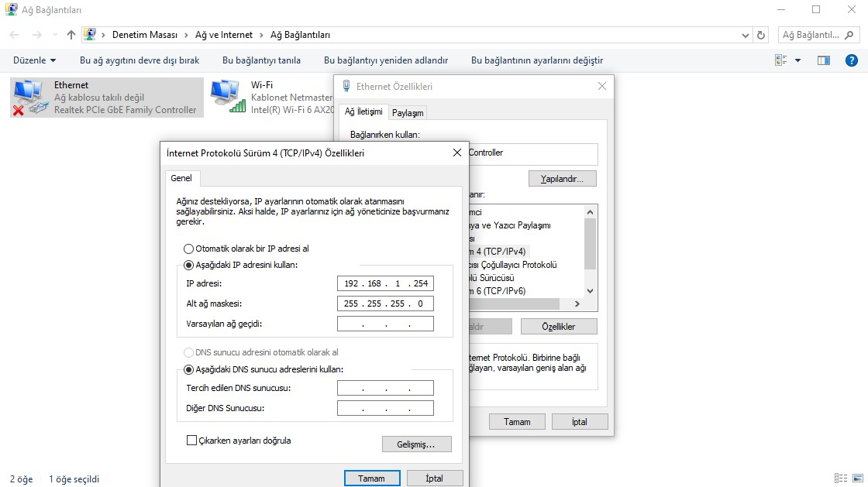Switch to the Paylaşım tab
This screenshot has width=868, height=487.
[x=408, y=113]
